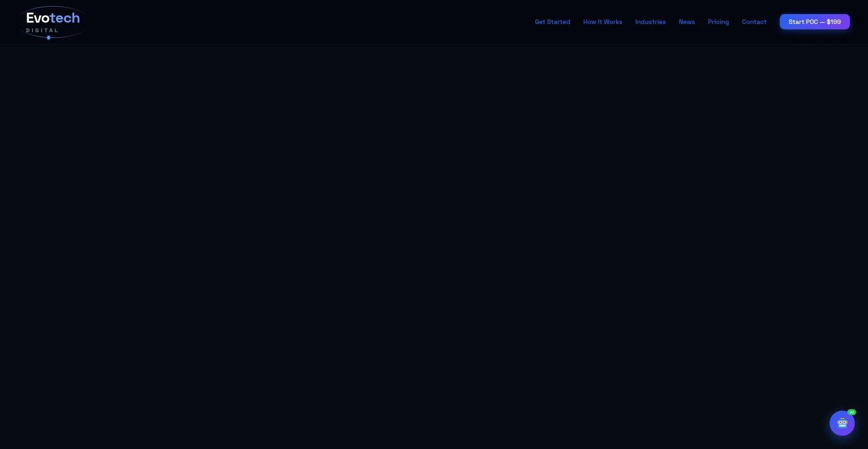Click the Evotech Digital logo
The width and height of the screenshot is (868, 449).
(53, 22)
